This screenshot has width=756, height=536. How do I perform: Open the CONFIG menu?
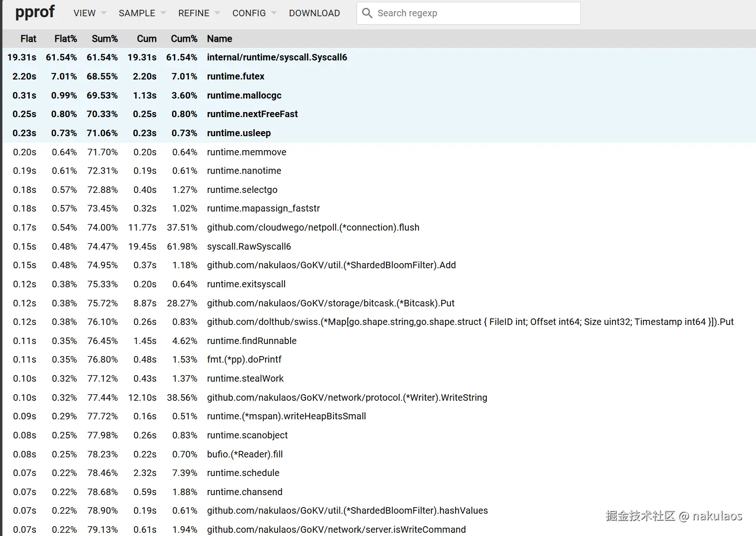tap(254, 13)
